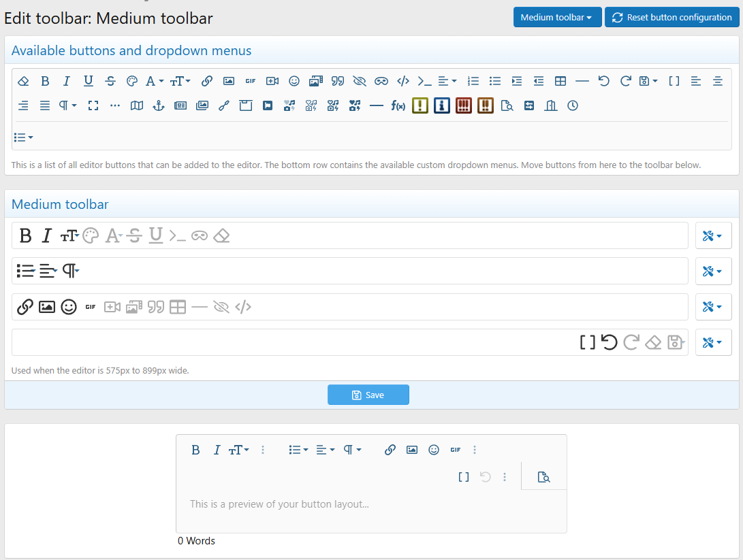Click the dark red triple exclamation icon
743x560 pixels.
[x=463, y=105]
